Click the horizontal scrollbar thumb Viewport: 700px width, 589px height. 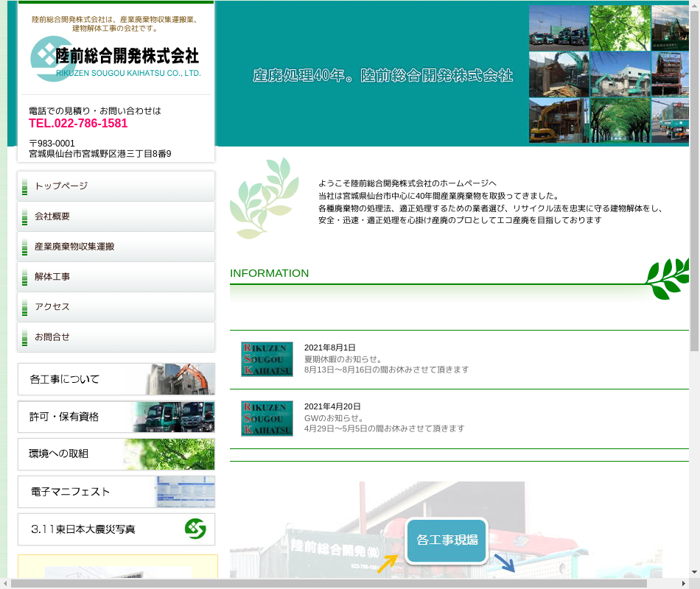click(329, 584)
